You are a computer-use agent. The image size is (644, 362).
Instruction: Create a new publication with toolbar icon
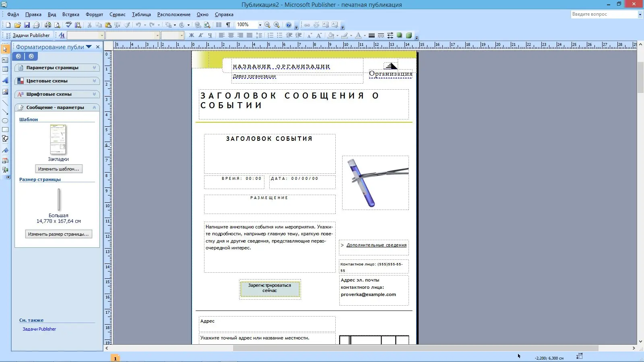8,25
